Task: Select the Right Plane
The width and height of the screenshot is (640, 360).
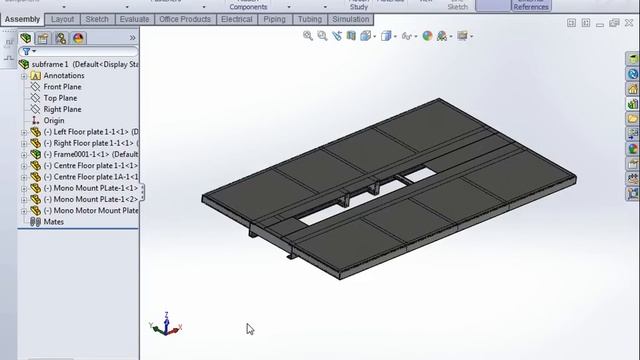Action: click(x=62, y=109)
